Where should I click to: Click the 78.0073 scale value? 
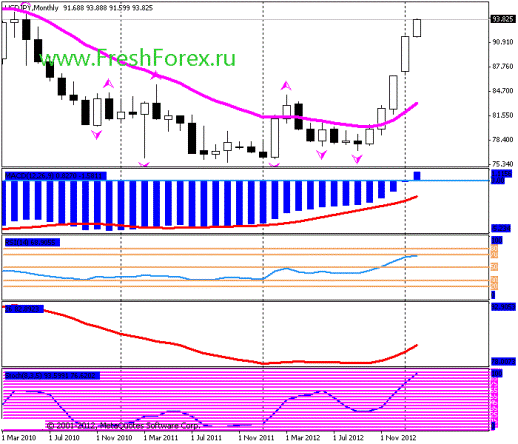tap(503, 361)
